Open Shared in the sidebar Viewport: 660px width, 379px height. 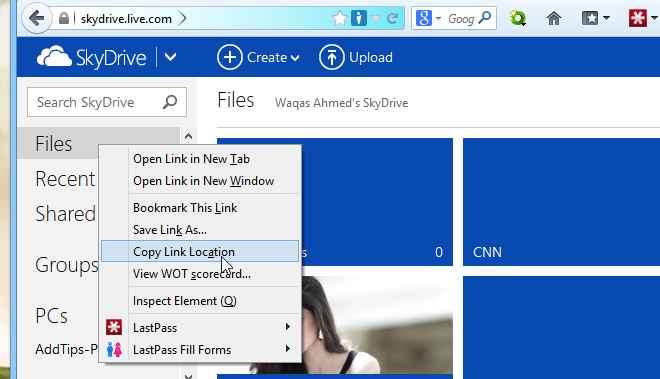click(x=66, y=214)
